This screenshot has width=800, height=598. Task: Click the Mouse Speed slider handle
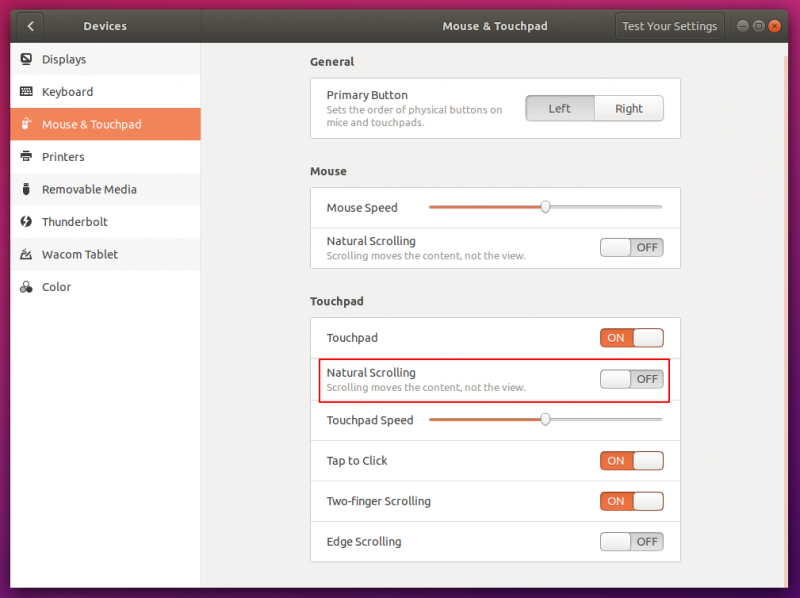545,207
